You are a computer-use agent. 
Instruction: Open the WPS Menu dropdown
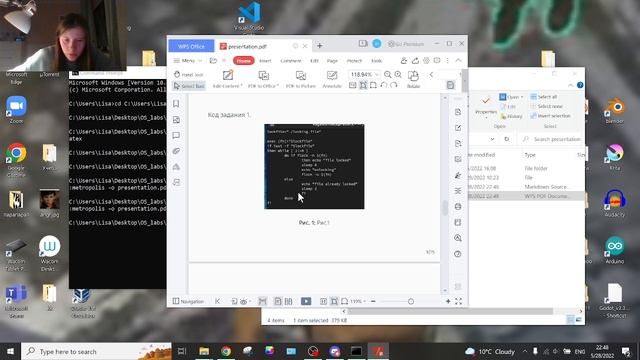click(x=187, y=60)
